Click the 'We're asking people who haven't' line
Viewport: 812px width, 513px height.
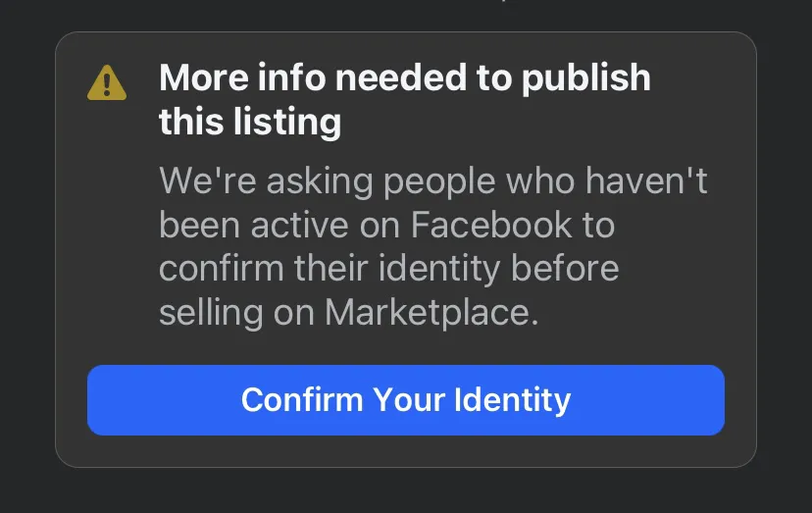click(432, 181)
